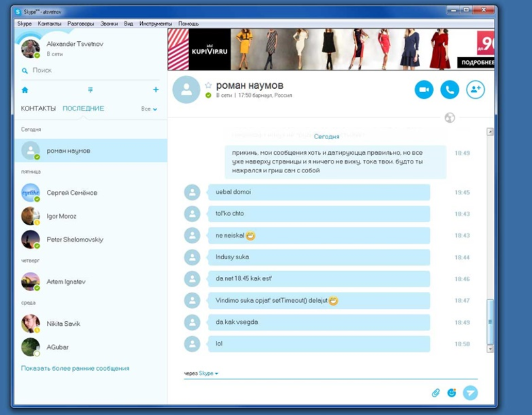Click the avatar next to 'lol' message
The width and height of the screenshot is (532, 415).
pos(192,344)
